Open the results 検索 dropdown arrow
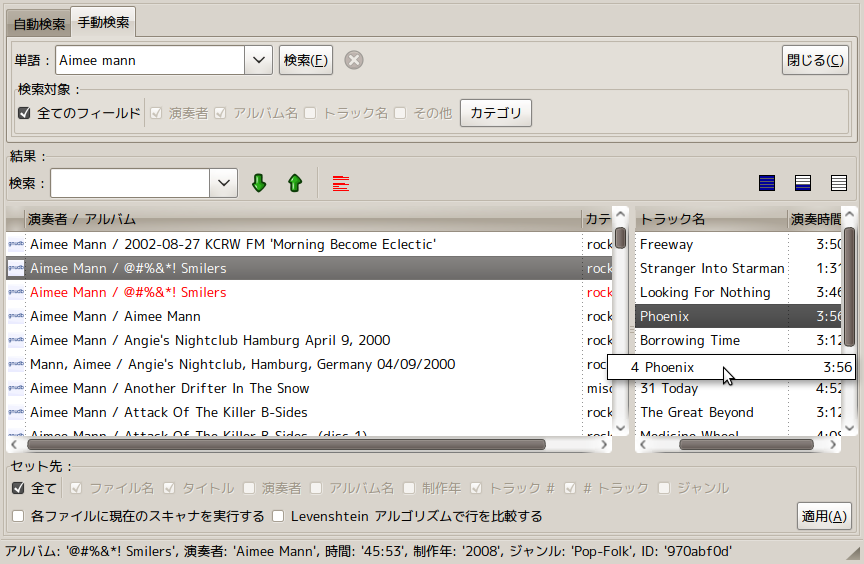864x564 pixels. (224, 183)
